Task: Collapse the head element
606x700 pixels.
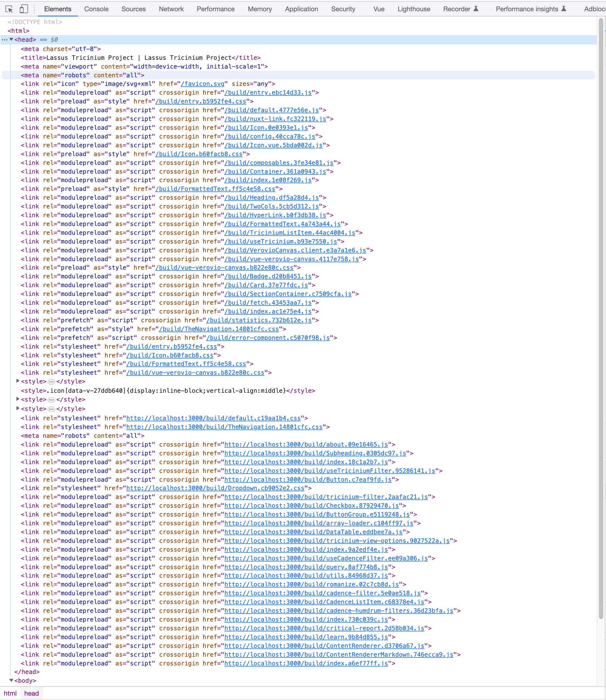Action: tap(12, 39)
